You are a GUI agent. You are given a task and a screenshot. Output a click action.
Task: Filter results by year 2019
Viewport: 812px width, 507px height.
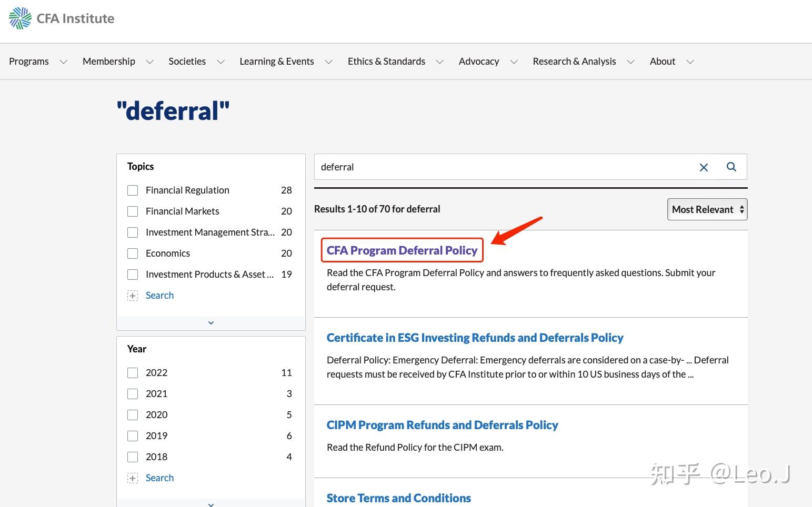[133, 436]
